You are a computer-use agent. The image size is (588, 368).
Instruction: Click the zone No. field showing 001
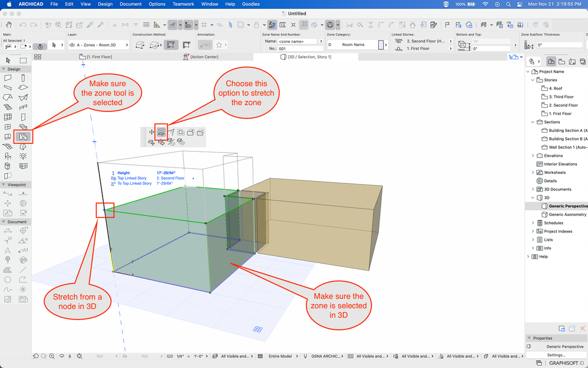tap(298, 48)
